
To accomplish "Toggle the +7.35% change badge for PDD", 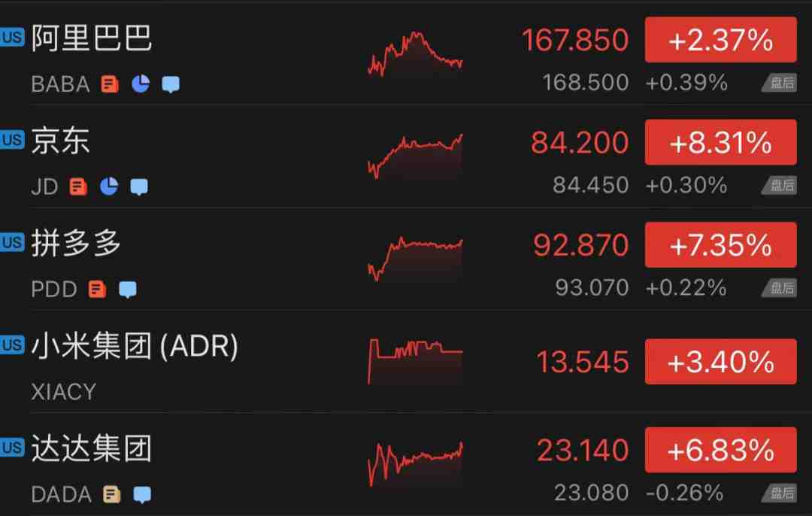I will click(x=720, y=245).
